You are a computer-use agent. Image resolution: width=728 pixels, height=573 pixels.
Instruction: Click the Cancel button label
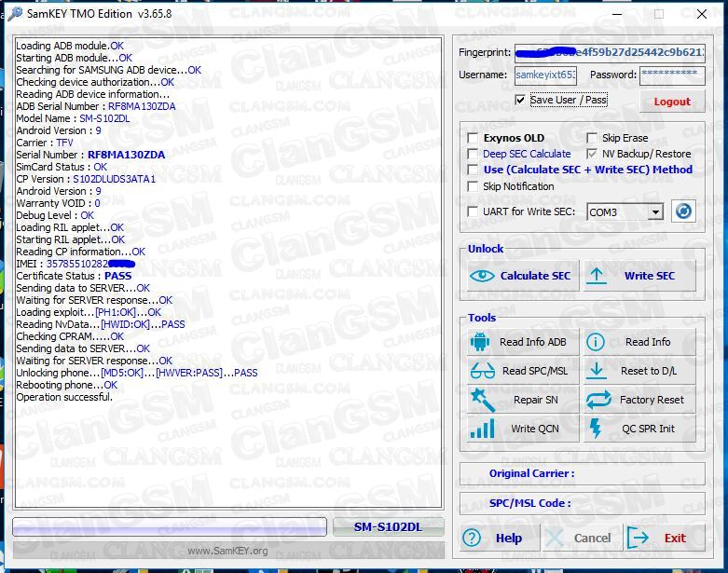click(x=592, y=539)
